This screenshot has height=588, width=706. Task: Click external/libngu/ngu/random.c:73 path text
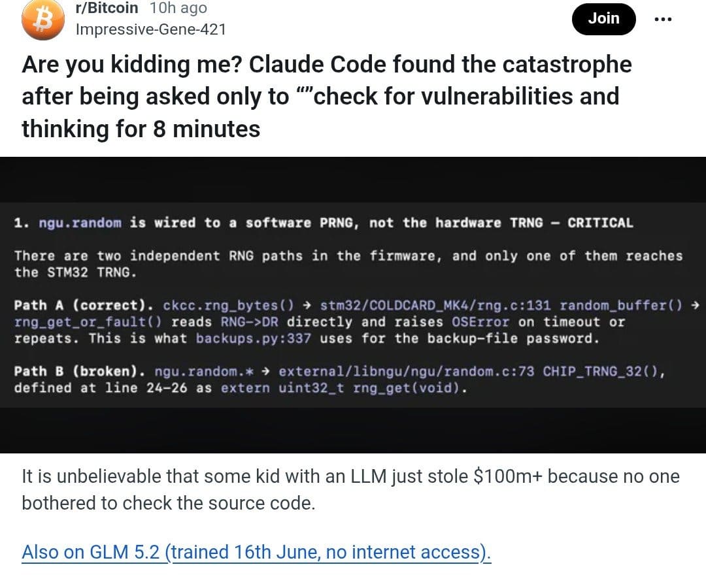coord(407,372)
